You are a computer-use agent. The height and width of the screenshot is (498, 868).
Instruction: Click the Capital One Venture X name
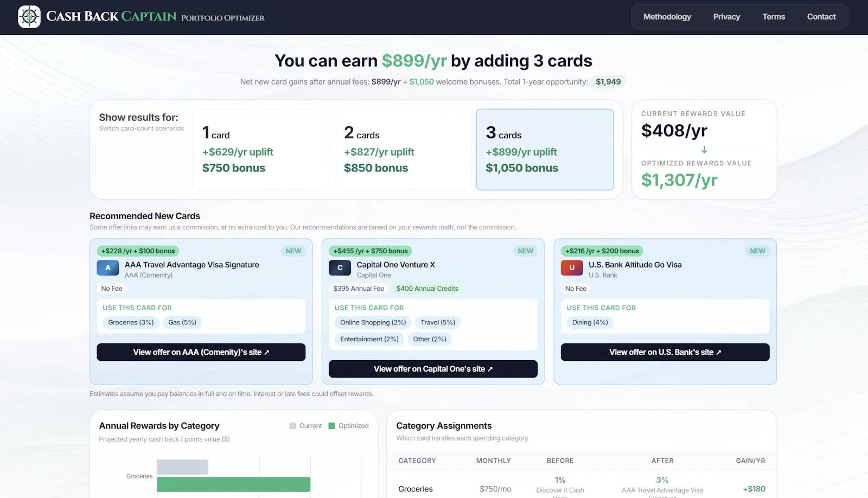coord(396,265)
